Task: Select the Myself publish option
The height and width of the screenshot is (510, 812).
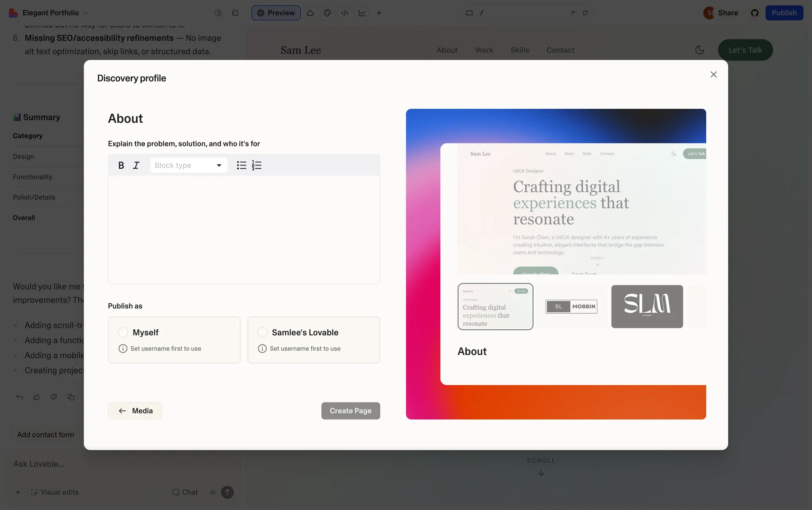Action: click(x=123, y=332)
